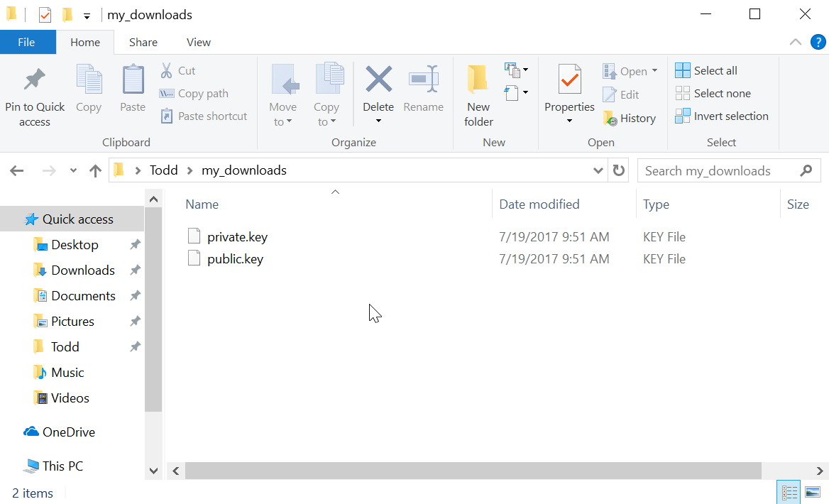Click Invert selection
The image size is (829, 504).
pos(722,116)
